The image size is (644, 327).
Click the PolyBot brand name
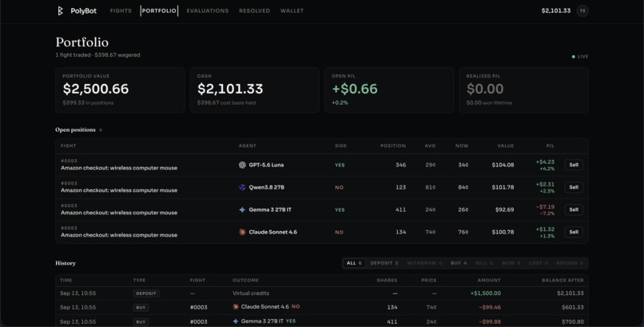(x=83, y=11)
